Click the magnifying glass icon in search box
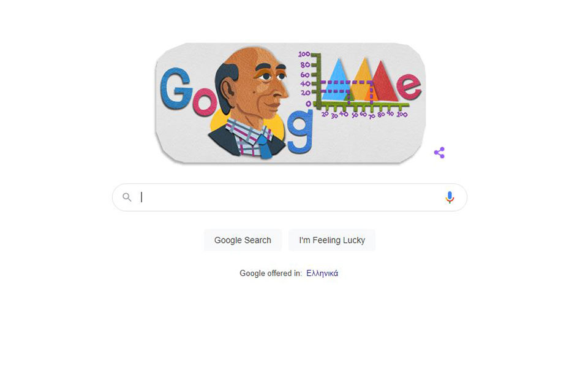Screen dimensions: 588x368 tap(127, 197)
